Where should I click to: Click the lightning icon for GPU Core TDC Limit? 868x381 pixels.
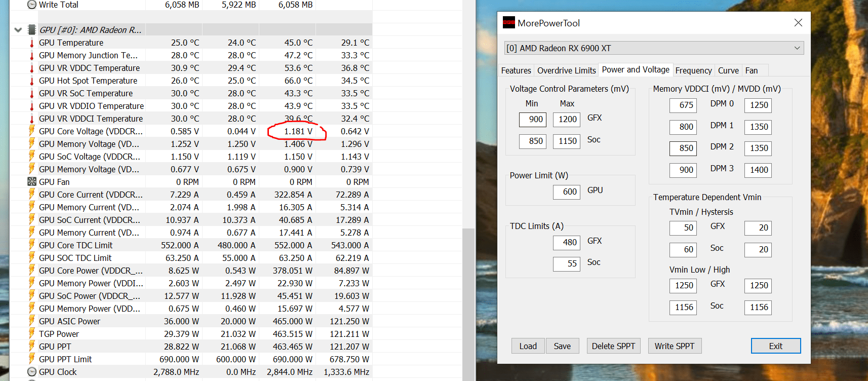(32, 245)
